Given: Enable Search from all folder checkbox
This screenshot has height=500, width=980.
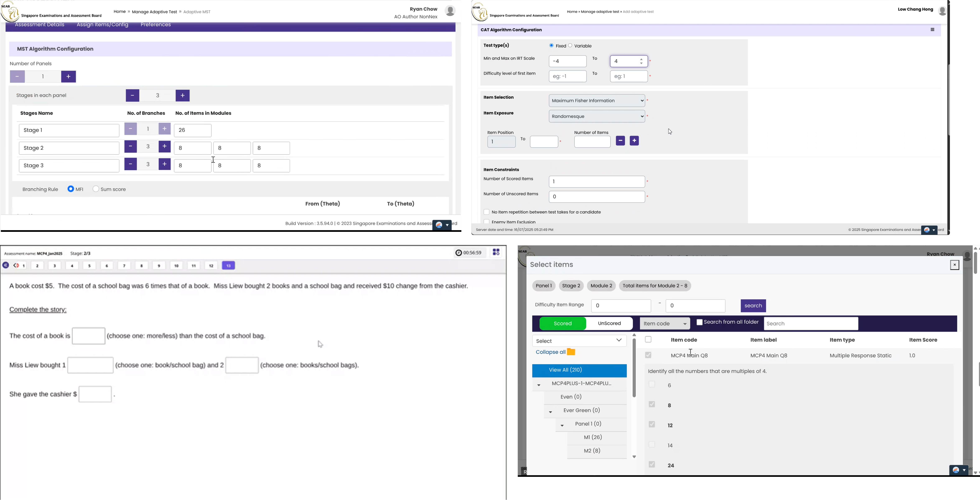Looking at the screenshot, I should point(699,322).
